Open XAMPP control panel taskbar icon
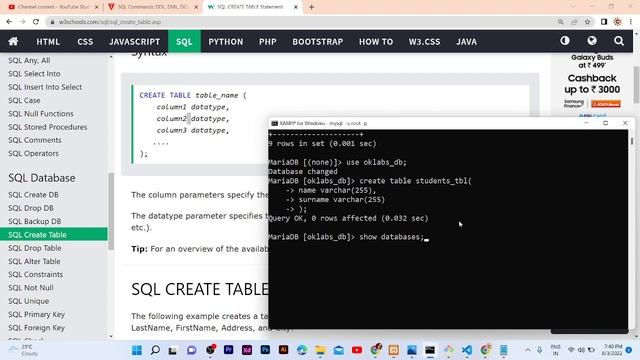This screenshot has height=360, width=640. coord(393,350)
